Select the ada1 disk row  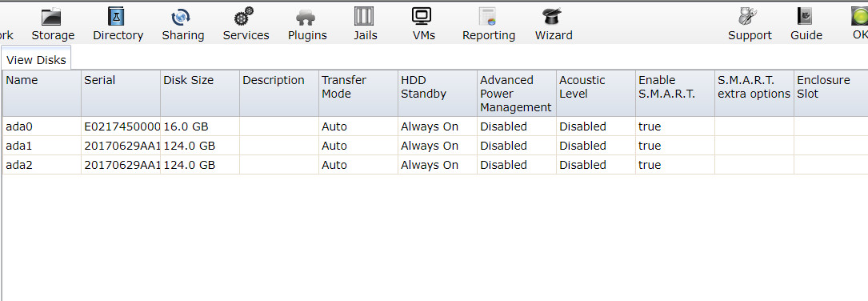pos(435,146)
